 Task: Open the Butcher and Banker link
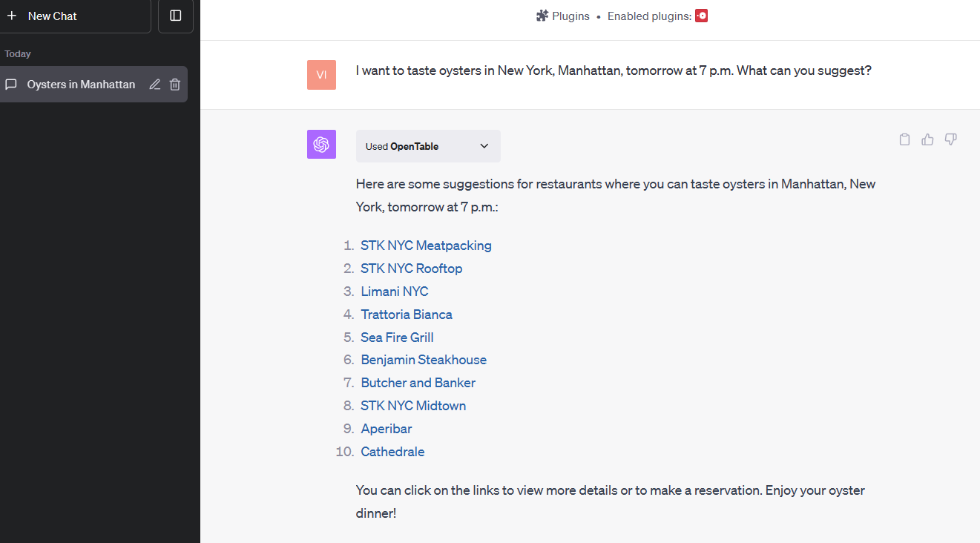click(x=418, y=383)
